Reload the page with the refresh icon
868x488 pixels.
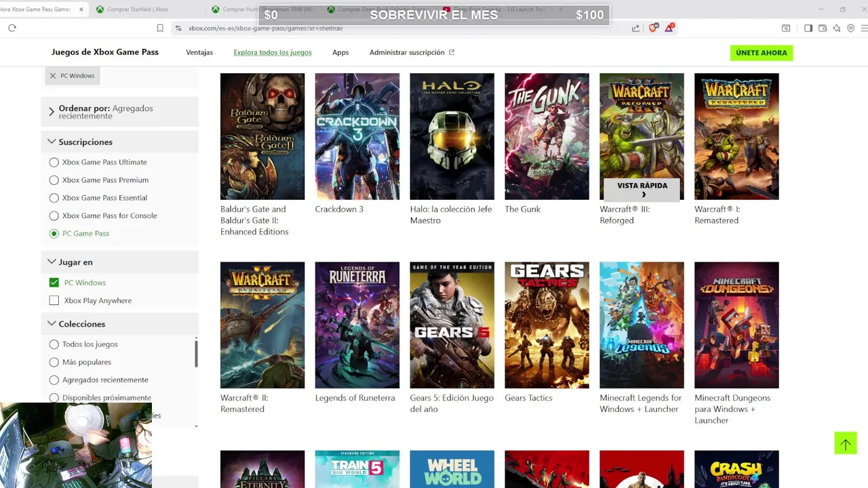[x=12, y=28]
